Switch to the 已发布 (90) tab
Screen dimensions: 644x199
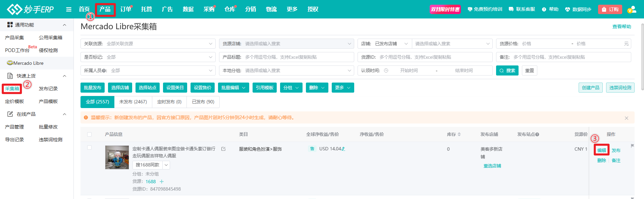pyautogui.click(x=203, y=102)
